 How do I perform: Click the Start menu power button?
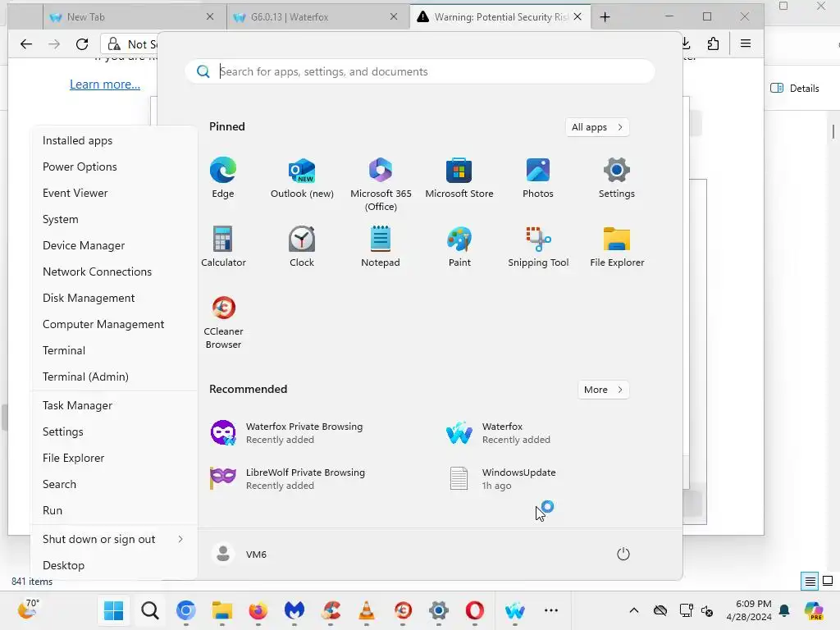point(623,554)
